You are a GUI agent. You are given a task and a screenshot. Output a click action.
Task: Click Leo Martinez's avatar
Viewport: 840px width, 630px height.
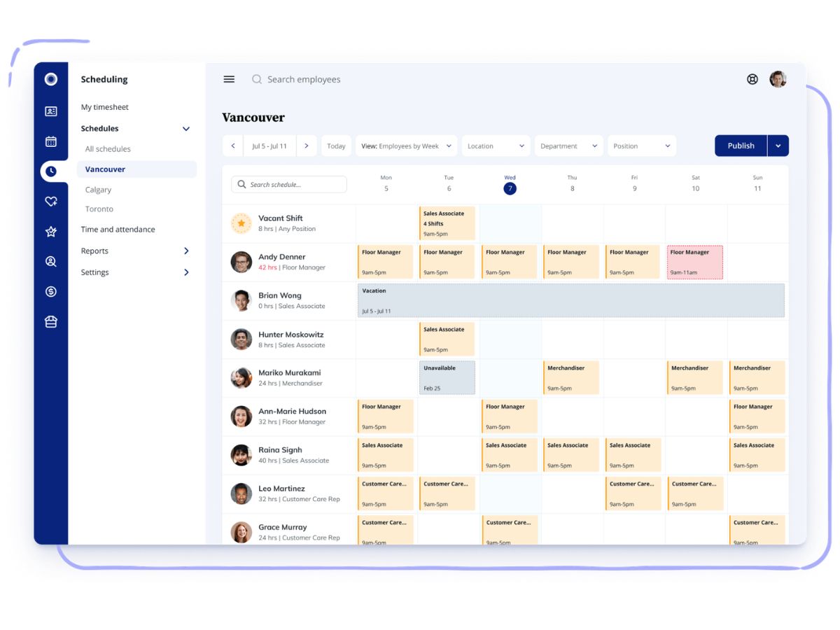241,493
